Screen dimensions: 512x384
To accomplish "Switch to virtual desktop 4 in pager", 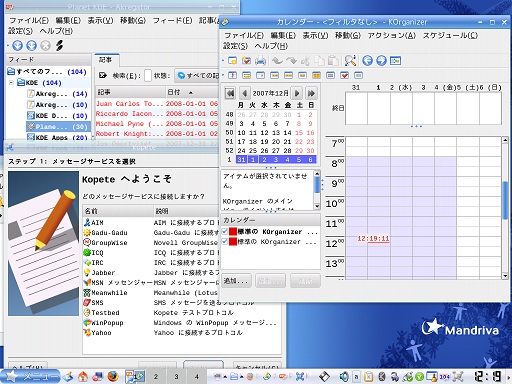I will tap(197, 377).
